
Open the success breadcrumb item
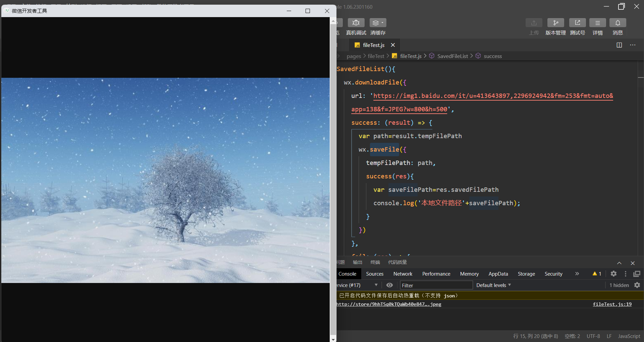click(x=493, y=56)
